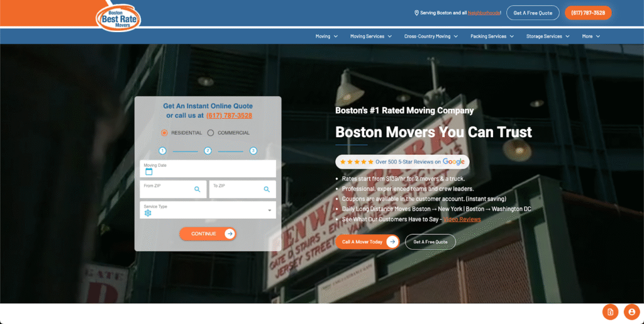Expand the Service Type dropdown
The width and height of the screenshot is (644, 324).
pos(270,210)
